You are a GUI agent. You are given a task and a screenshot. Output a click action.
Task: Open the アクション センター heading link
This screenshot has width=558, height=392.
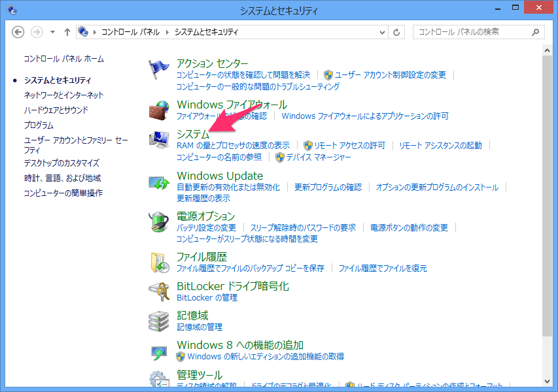pos(213,63)
